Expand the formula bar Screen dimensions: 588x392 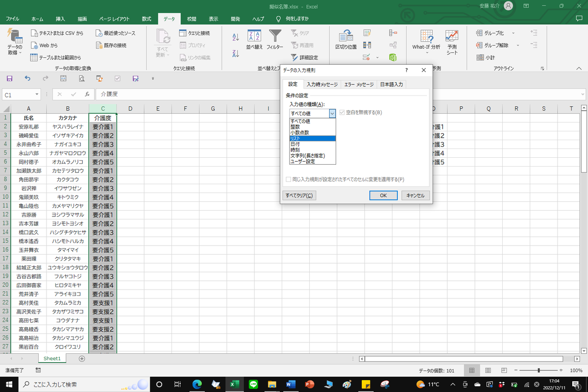(583, 94)
